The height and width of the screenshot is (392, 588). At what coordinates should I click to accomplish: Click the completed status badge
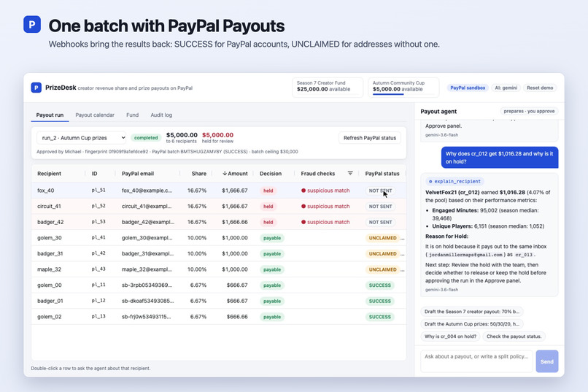146,138
